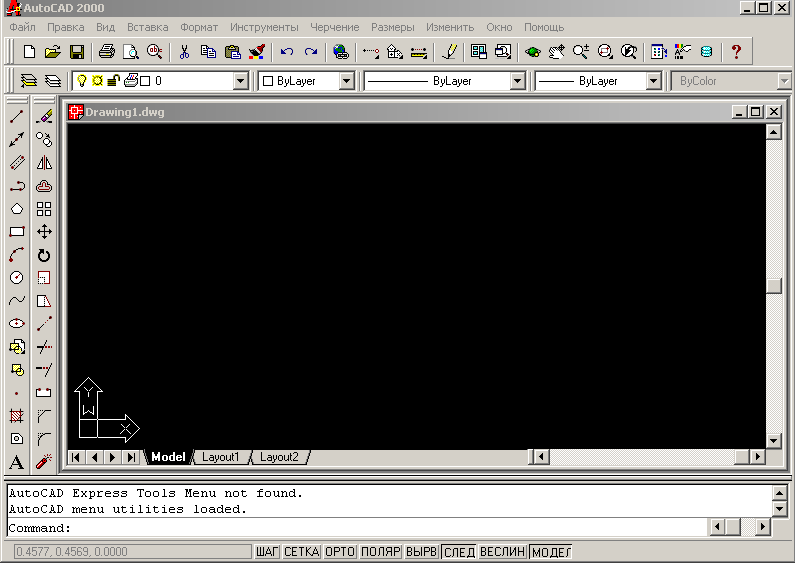Select the Explode tool icon
The image size is (795, 563).
44,462
